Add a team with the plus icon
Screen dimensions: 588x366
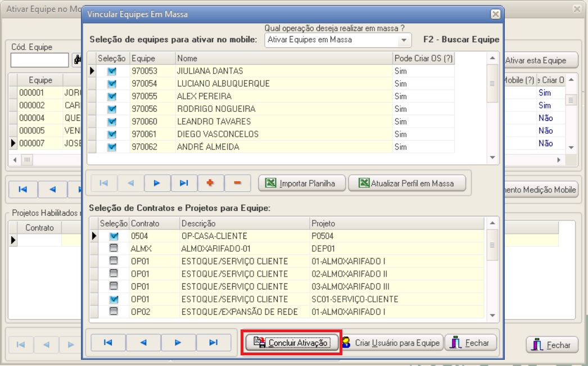tap(211, 183)
